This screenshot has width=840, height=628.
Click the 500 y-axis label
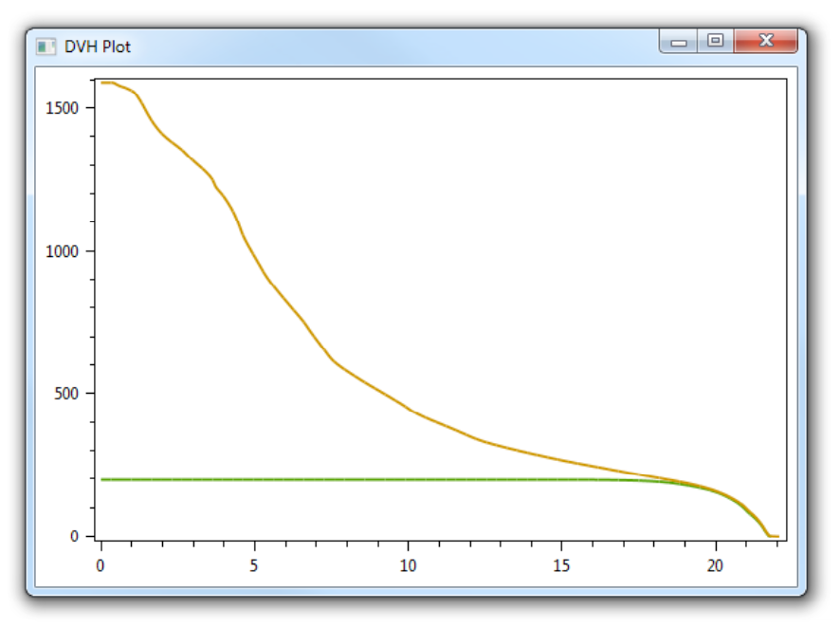pyautogui.click(x=66, y=394)
